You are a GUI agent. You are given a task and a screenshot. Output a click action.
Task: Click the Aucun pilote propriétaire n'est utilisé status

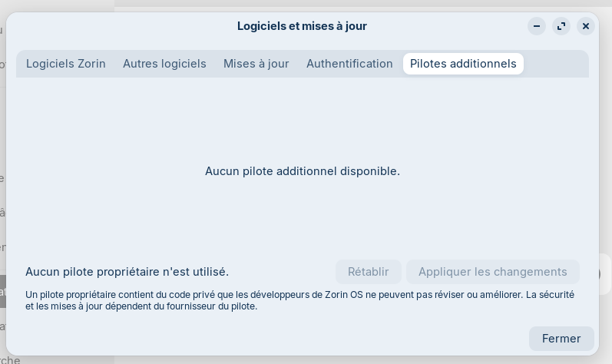(x=127, y=272)
